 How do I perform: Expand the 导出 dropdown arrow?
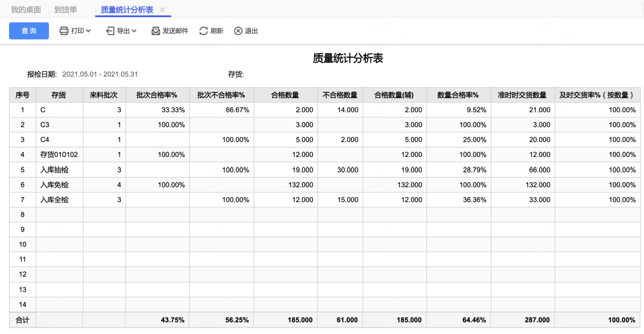pos(134,31)
